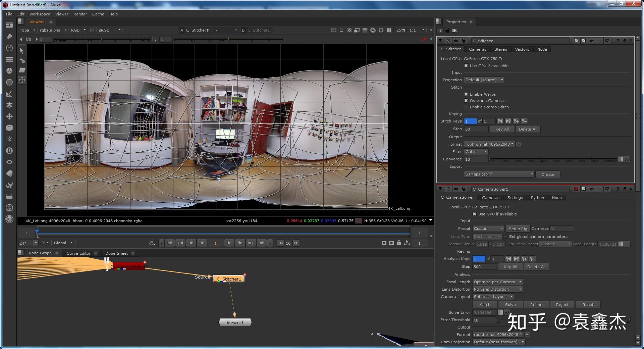Viewport: 644px width, 349px height.
Task: Open the Image nodes toolbar icon at top
Action: (x=9, y=25)
